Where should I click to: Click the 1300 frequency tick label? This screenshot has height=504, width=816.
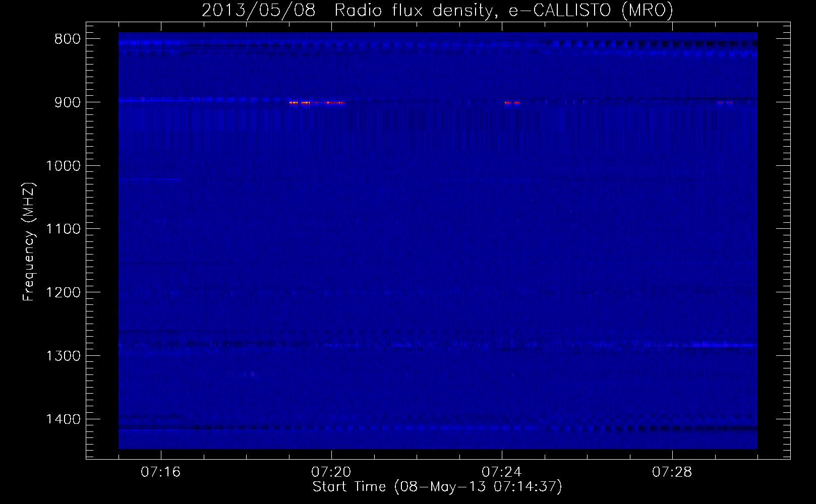pyautogui.click(x=63, y=356)
